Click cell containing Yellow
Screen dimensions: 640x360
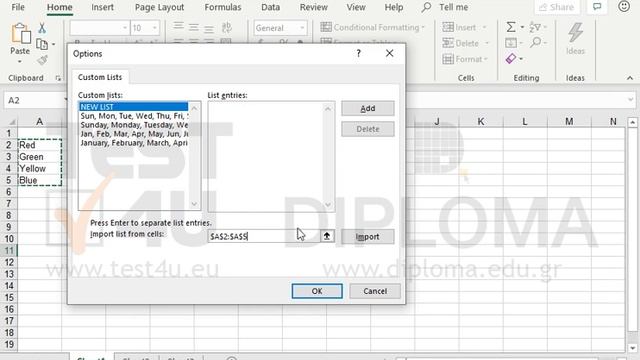[40, 169]
